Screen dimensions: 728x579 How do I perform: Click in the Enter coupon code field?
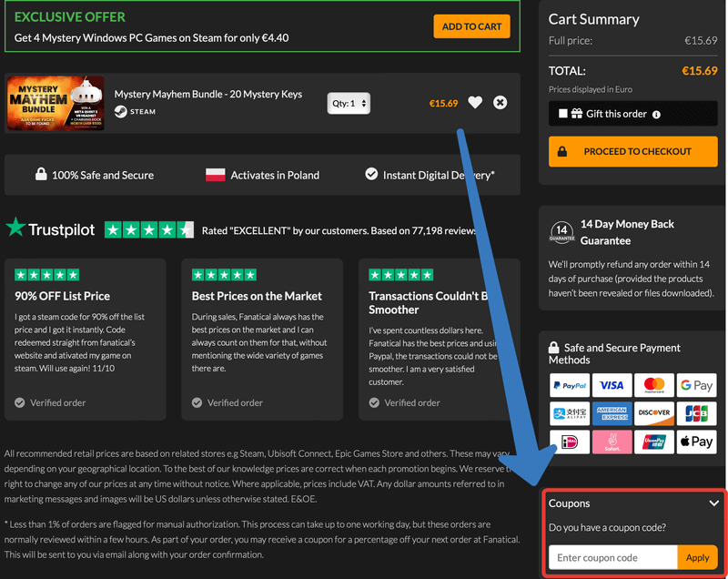(612, 557)
